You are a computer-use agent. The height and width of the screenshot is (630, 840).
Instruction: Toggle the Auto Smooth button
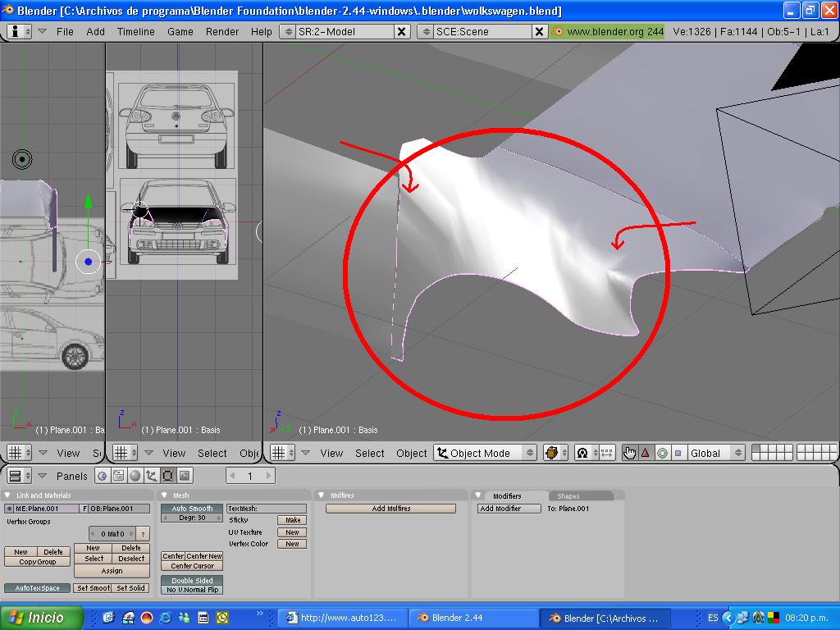(192, 509)
